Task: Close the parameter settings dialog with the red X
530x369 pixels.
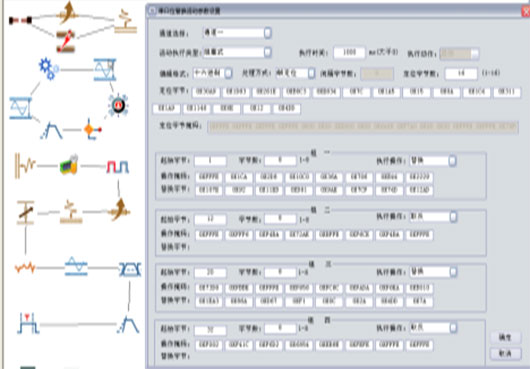Action: pos(526,12)
